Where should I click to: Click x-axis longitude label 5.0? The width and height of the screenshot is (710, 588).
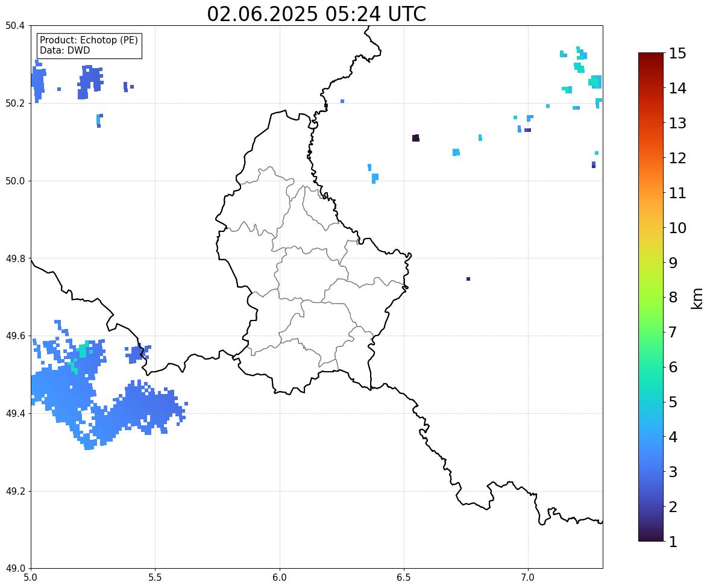(31, 578)
